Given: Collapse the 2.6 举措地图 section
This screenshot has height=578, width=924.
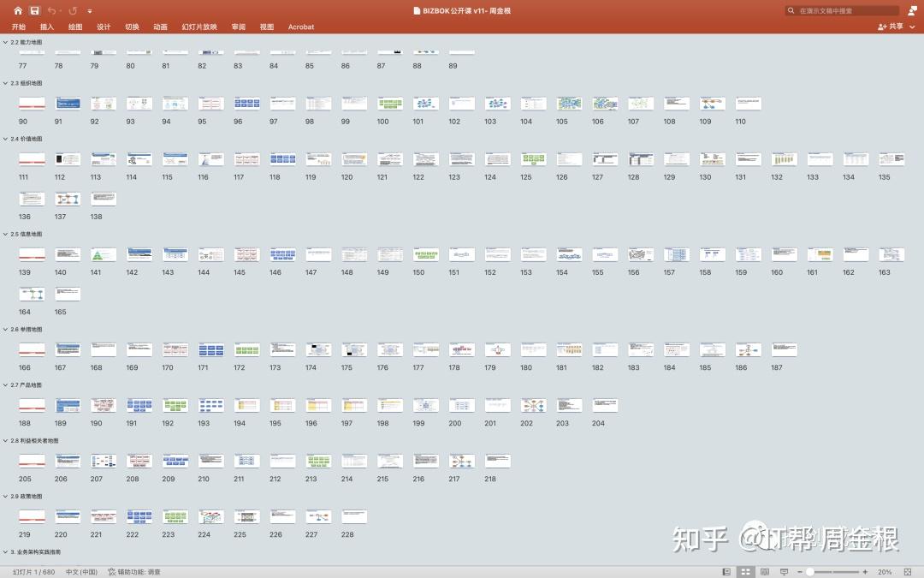Looking at the screenshot, I should tap(7, 328).
